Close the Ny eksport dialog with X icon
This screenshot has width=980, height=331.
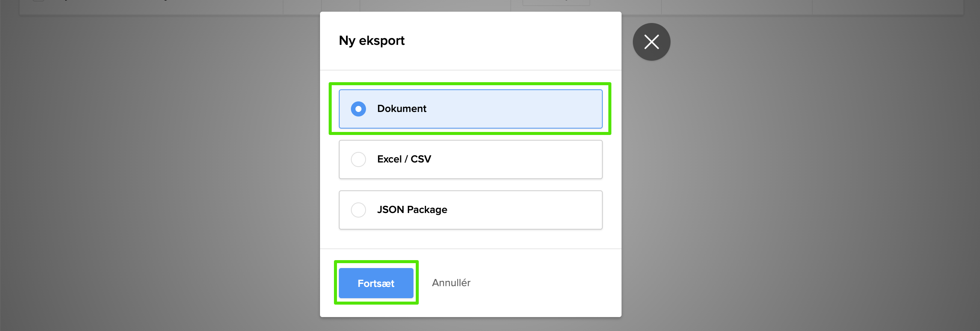(651, 42)
